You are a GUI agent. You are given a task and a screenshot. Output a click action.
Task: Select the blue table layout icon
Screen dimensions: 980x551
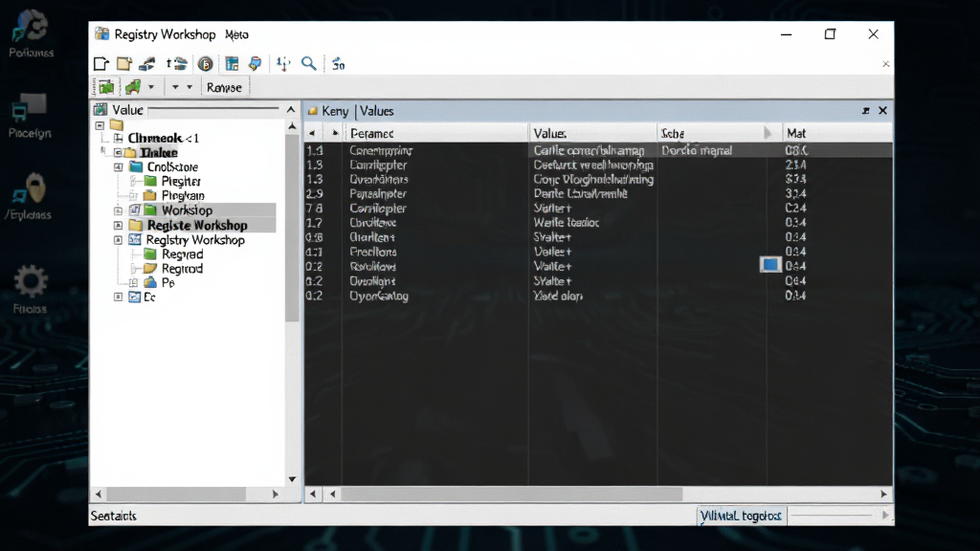tap(232, 64)
